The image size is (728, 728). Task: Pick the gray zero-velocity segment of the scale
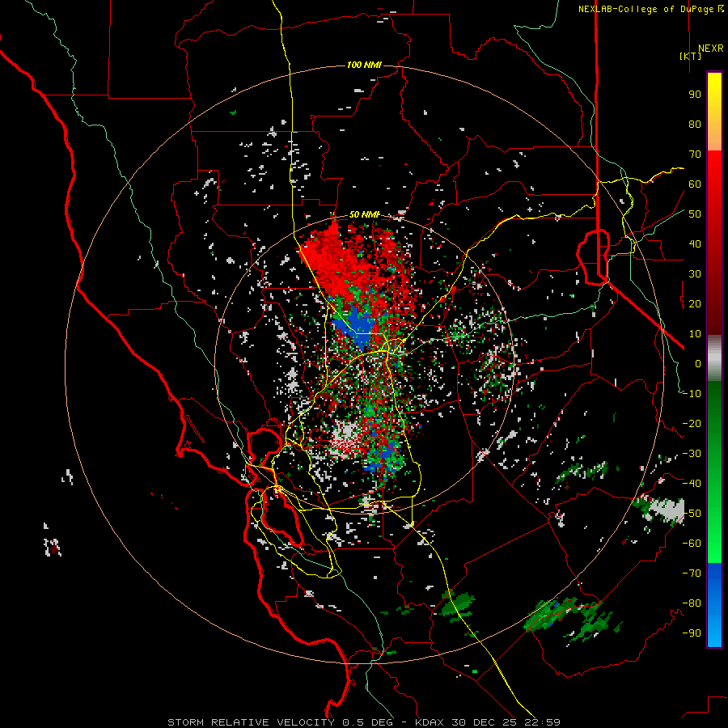(714, 358)
